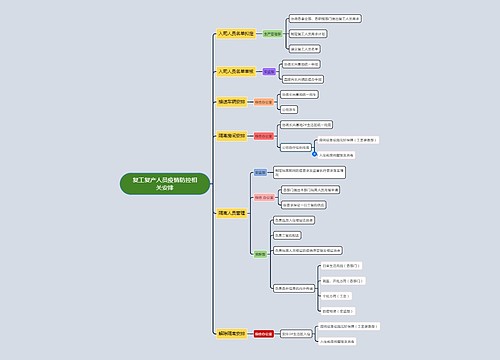
Task: Select the two-line subtopic next to the blue tag
Action: click(309, 172)
